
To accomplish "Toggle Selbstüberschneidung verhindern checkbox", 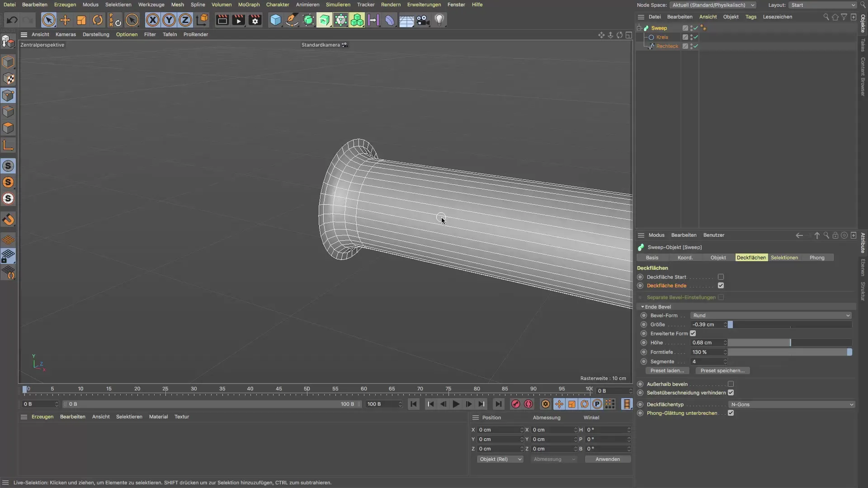I will [731, 393].
